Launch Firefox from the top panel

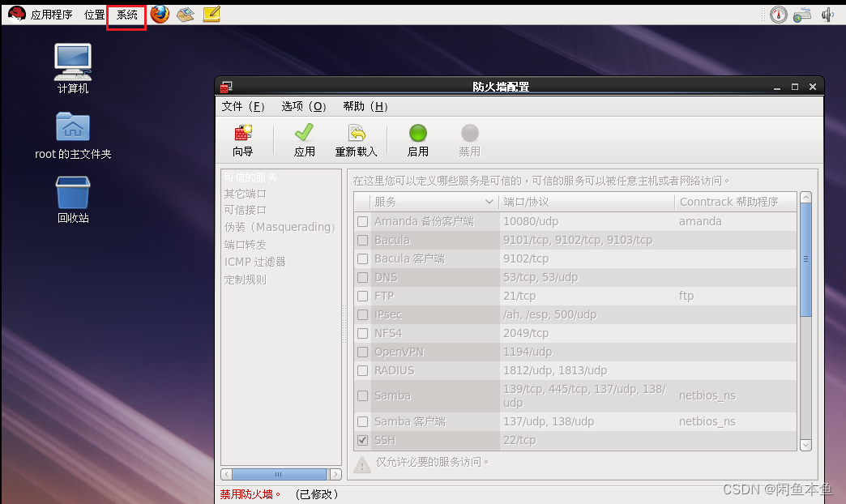click(160, 14)
